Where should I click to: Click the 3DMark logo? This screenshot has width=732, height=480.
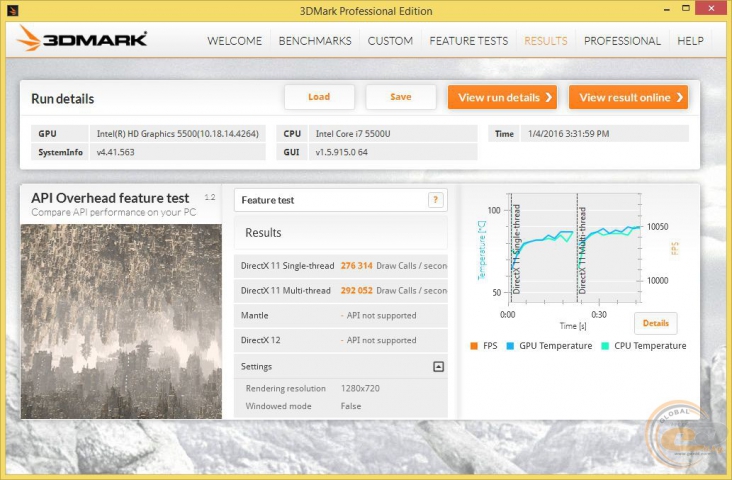pyautogui.click(x=82, y=39)
